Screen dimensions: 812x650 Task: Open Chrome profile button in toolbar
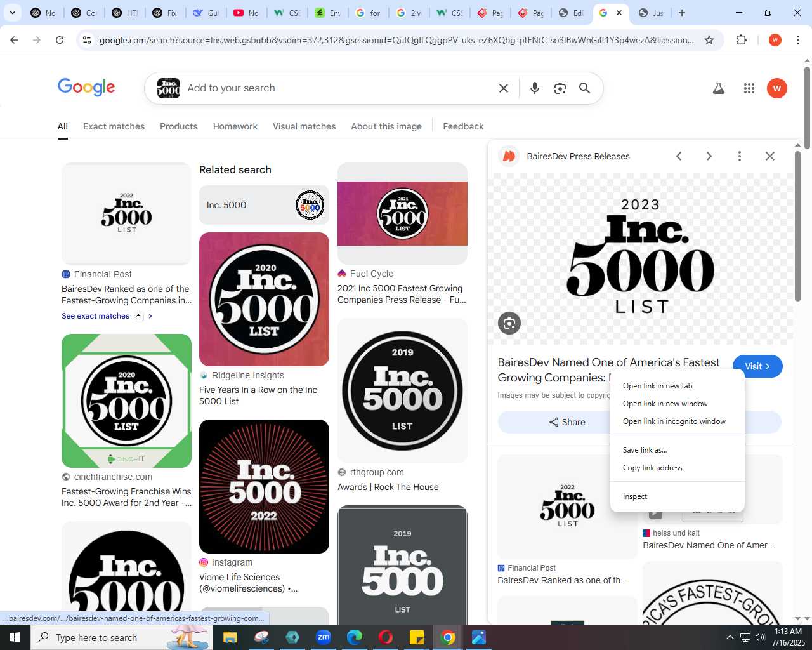(x=775, y=40)
